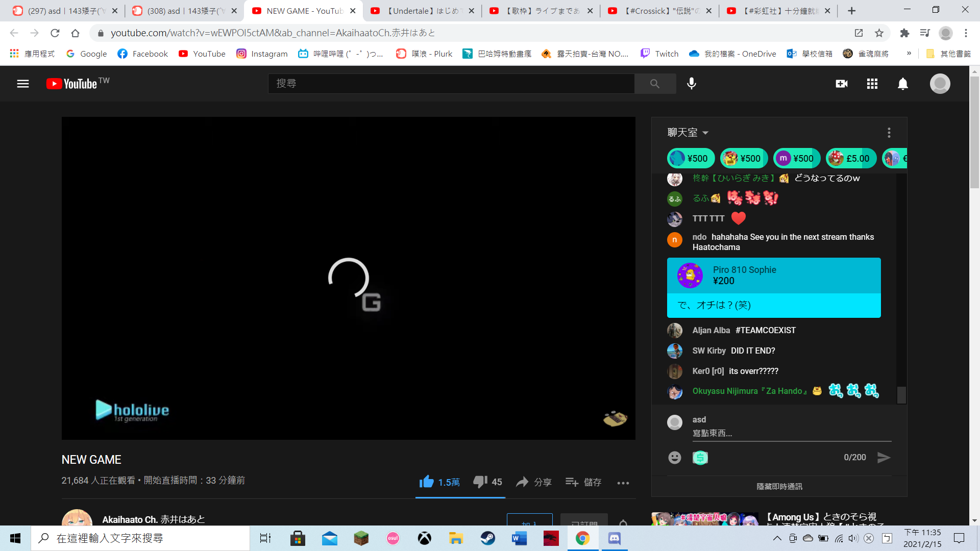Expand the 聊天室 chat mode dropdown

688,133
